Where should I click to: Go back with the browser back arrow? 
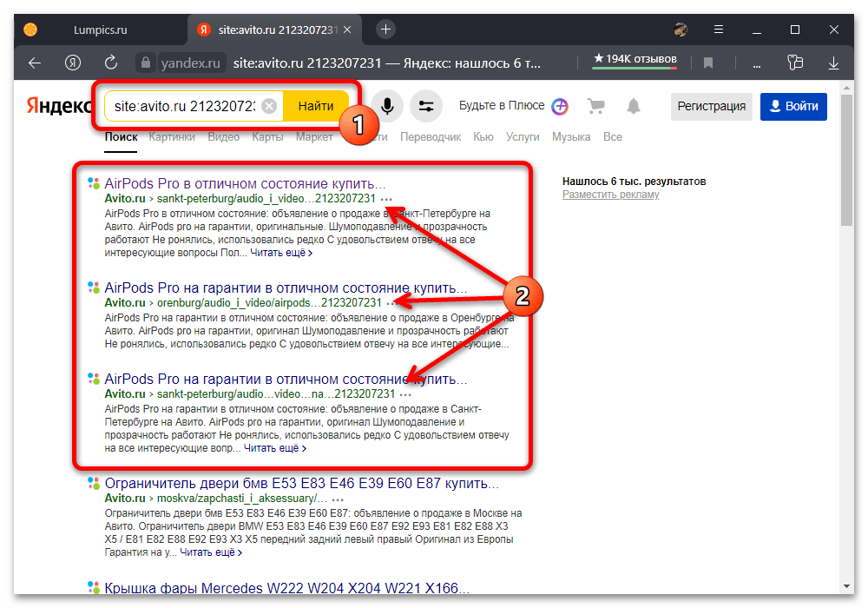point(35,63)
